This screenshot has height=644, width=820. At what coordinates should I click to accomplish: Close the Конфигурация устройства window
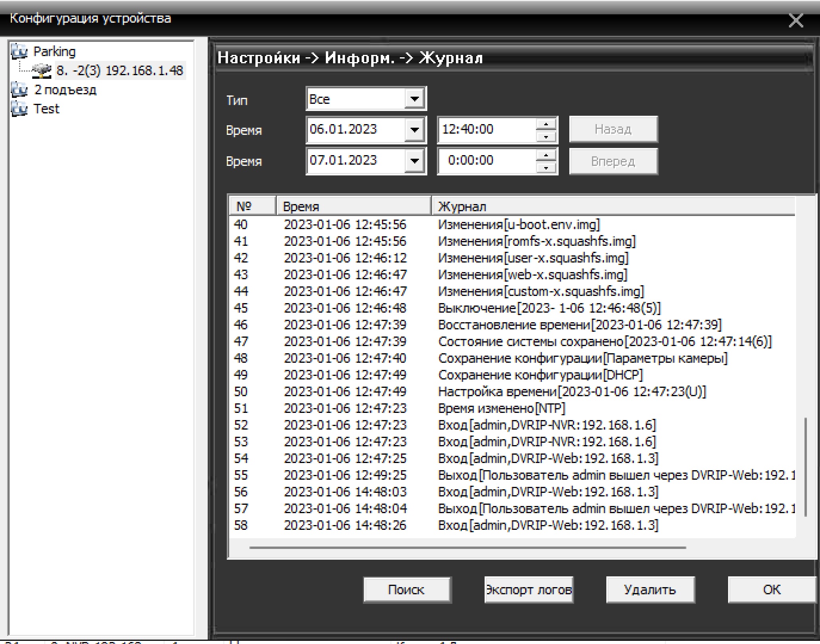[x=796, y=21]
